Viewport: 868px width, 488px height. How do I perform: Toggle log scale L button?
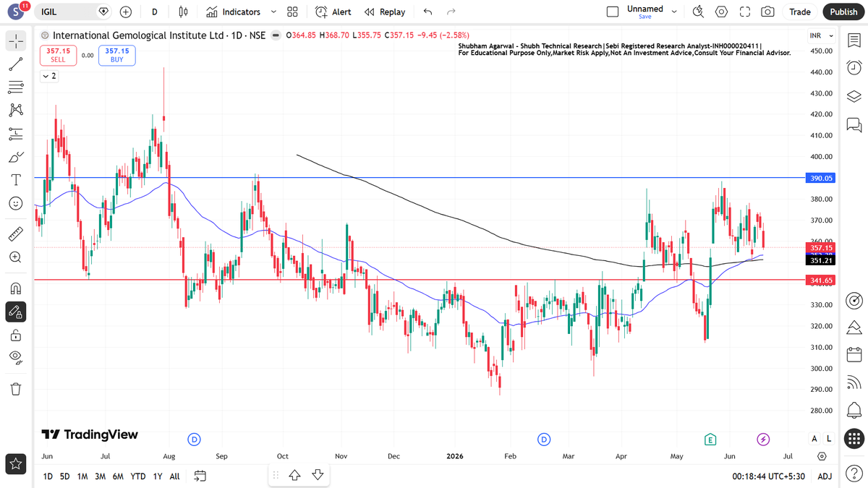[x=828, y=438]
